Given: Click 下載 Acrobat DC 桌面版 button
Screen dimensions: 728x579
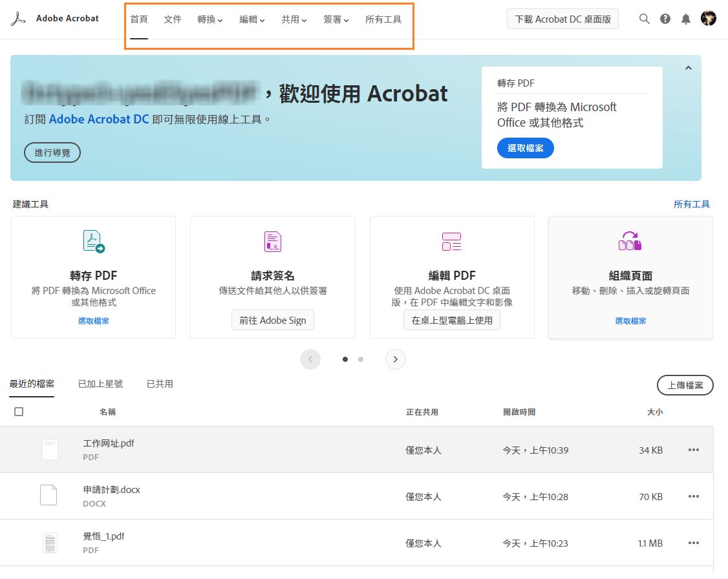Looking at the screenshot, I should click(x=562, y=19).
